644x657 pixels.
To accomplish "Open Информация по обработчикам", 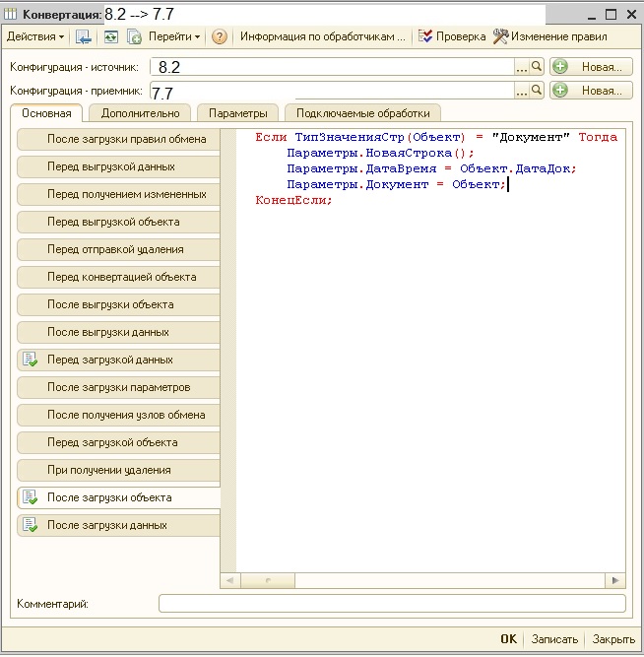I will [x=323, y=36].
